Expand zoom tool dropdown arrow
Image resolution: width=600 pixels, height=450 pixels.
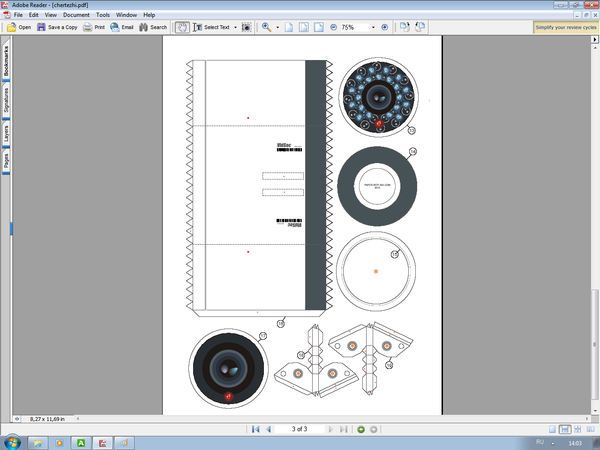click(x=277, y=27)
